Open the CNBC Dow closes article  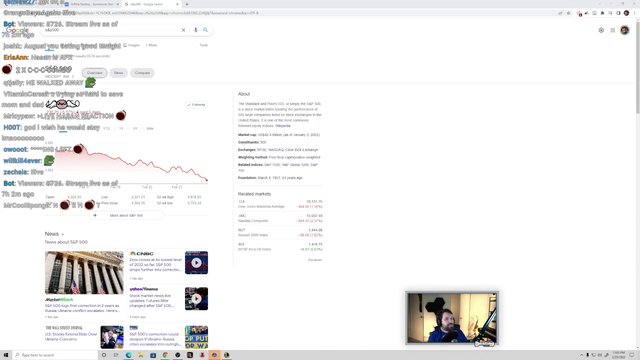coord(156,264)
